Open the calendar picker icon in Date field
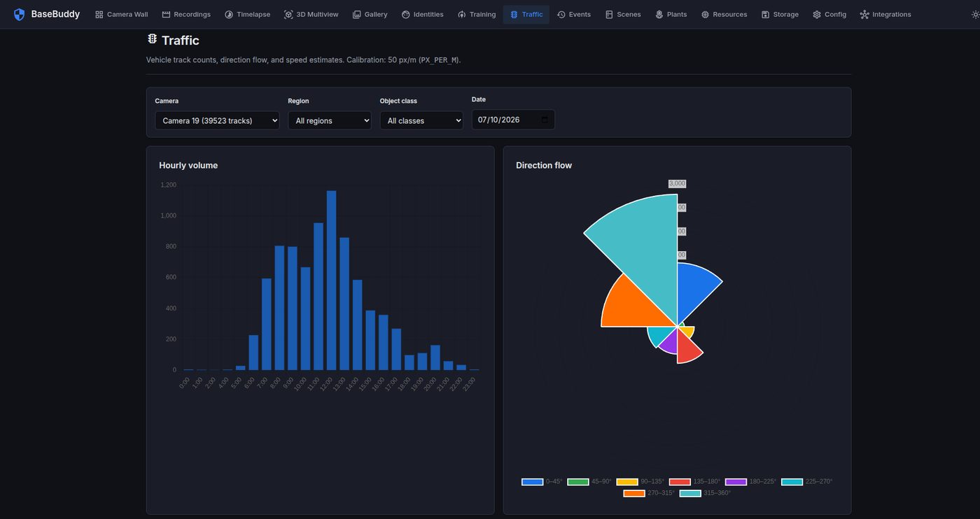The image size is (980, 519). [545, 120]
